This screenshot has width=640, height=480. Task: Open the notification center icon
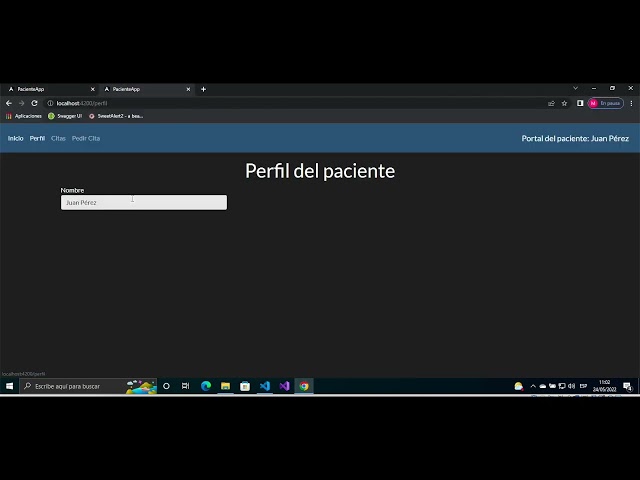pos(628,386)
